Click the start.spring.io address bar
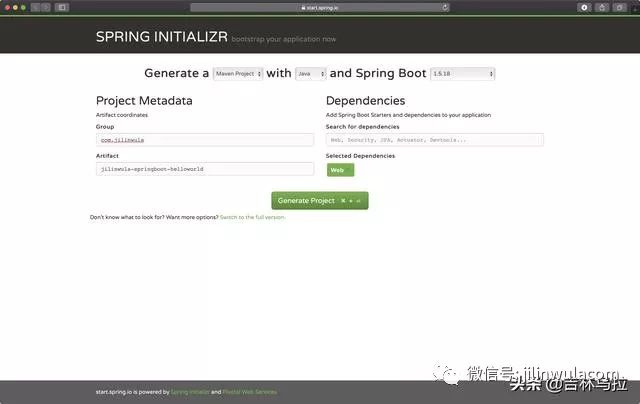 (x=320, y=7)
